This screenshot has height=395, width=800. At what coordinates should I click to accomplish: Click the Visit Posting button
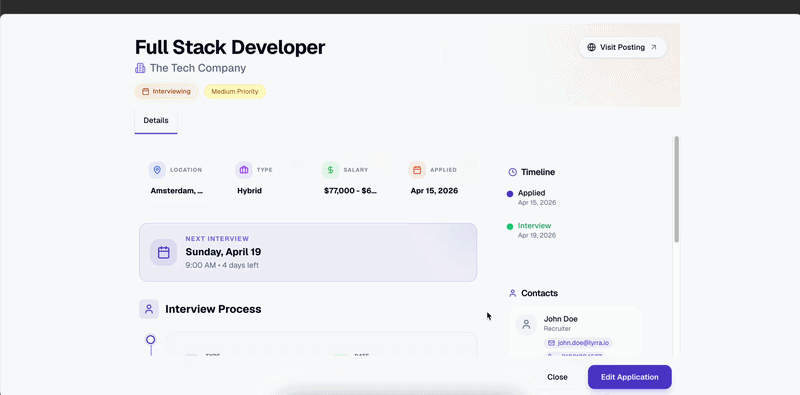coord(622,47)
